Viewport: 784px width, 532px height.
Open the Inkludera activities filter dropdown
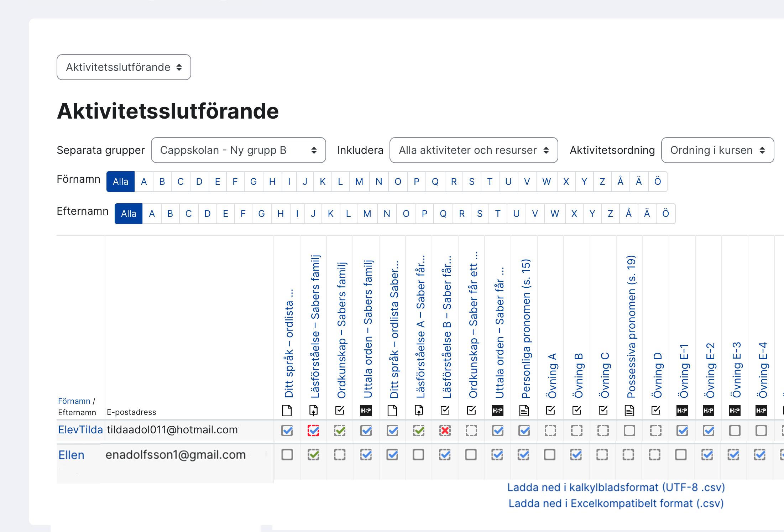tap(474, 150)
